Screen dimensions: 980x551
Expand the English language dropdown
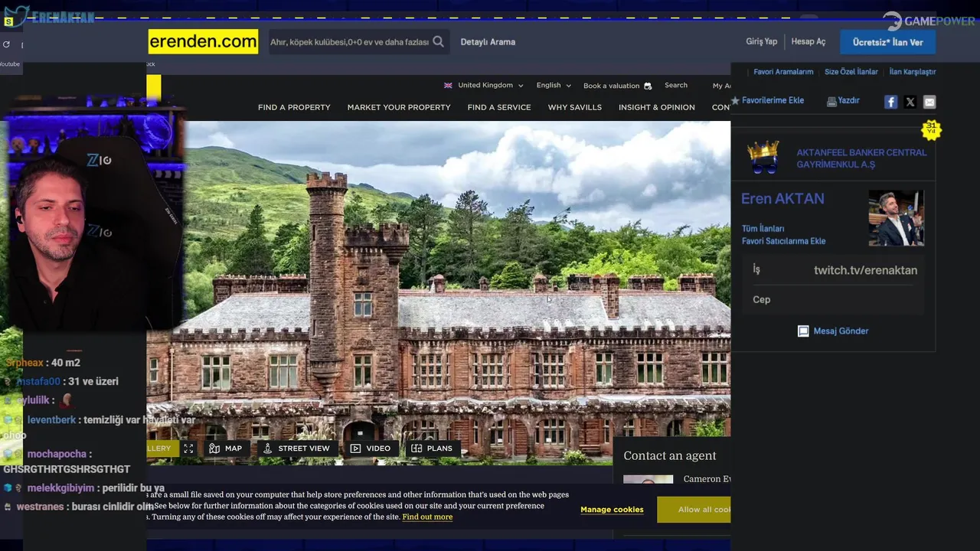[x=554, y=86]
